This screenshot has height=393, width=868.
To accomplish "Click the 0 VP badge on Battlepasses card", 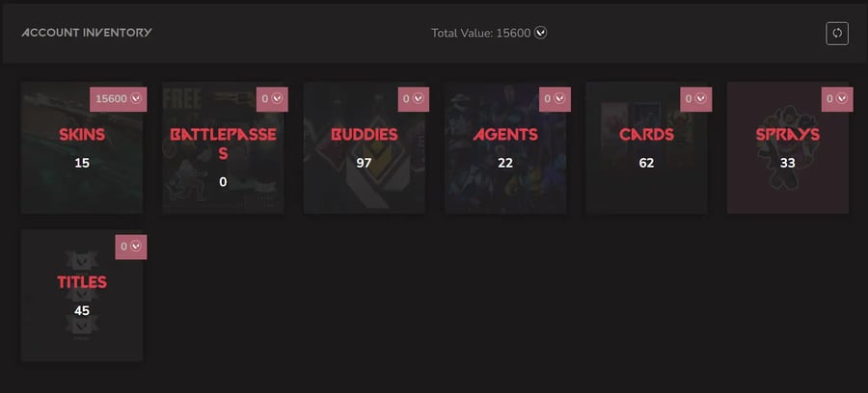I will pyautogui.click(x=272, y=99).
